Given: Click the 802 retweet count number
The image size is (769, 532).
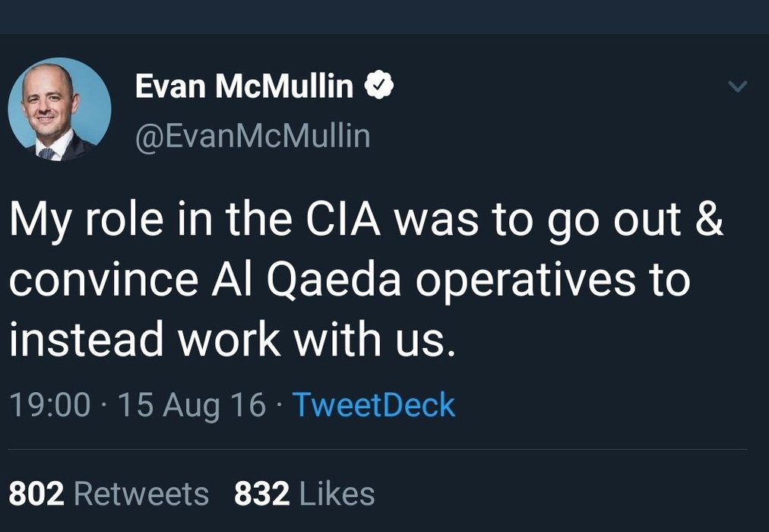Looking at the screenshot, I should [x=36, y=494].
